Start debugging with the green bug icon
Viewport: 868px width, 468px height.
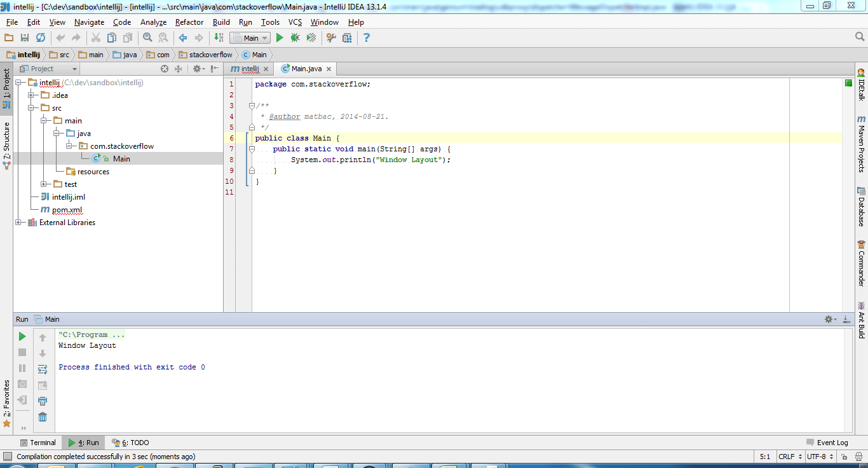click(x=295, y=38)
